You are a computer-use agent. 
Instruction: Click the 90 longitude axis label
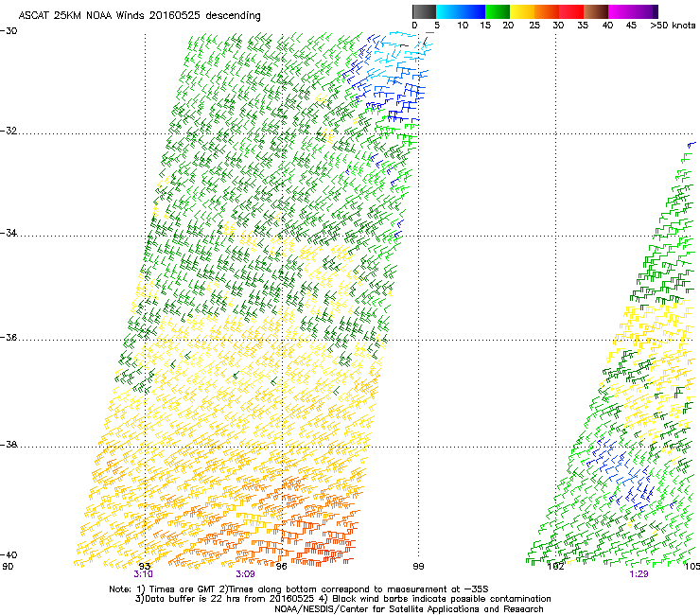[8, 567]
